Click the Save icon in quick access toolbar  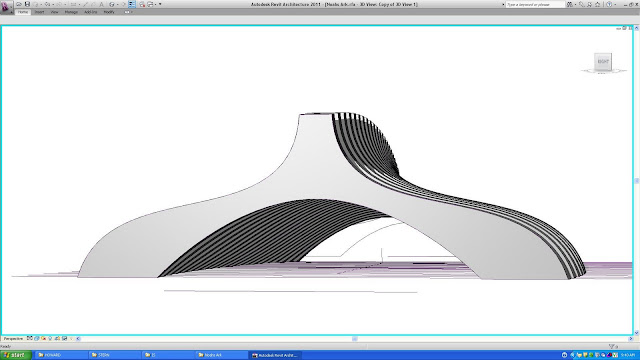pyautogui.click(x=27, y=4)
